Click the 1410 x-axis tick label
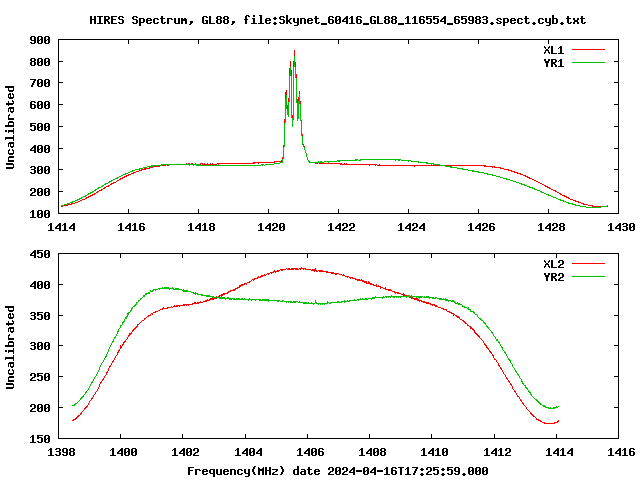This screenshot has height=480, width=640. click(434, 452)
